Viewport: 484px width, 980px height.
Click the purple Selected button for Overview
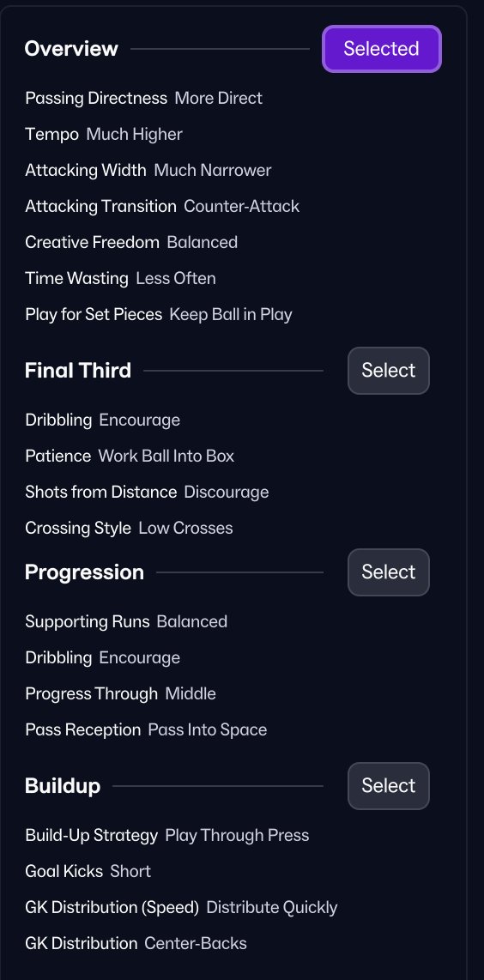[x=381, y=49]
